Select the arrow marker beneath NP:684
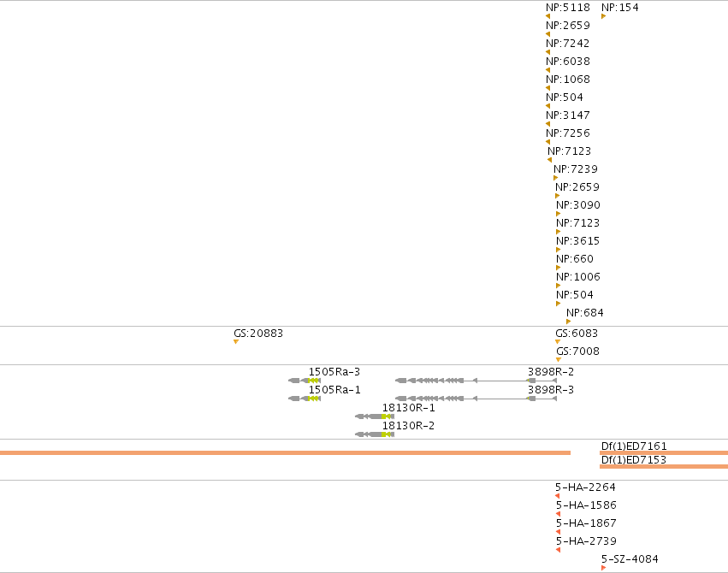 click(568, 322)
